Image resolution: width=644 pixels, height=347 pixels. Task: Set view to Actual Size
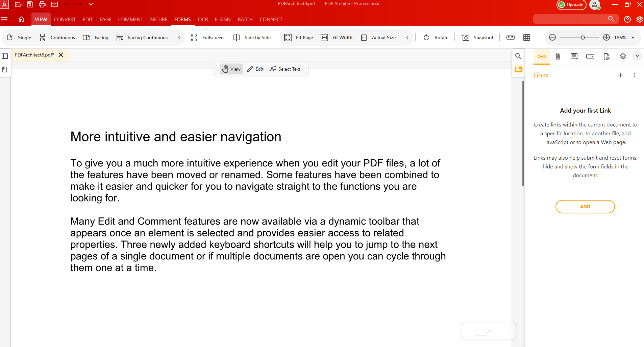pos(378,38)
